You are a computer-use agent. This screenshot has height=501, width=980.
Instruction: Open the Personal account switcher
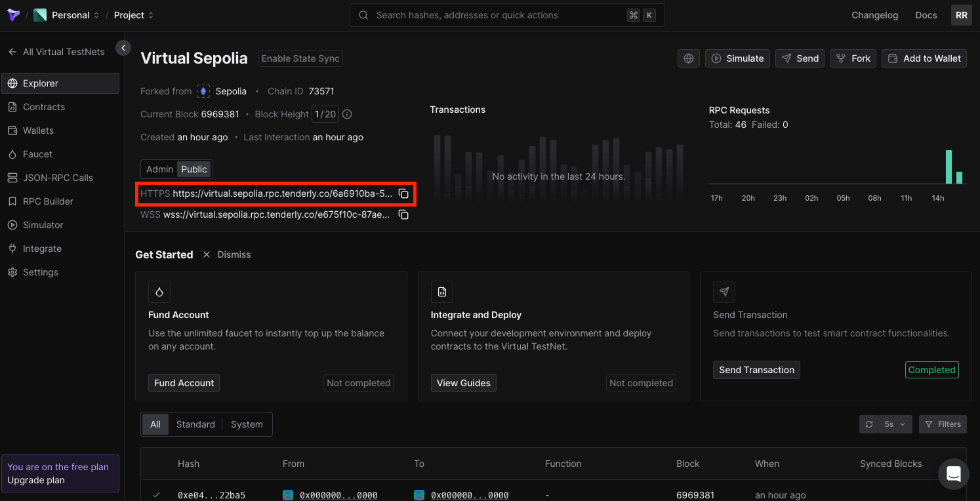click(x=67, y=15)
